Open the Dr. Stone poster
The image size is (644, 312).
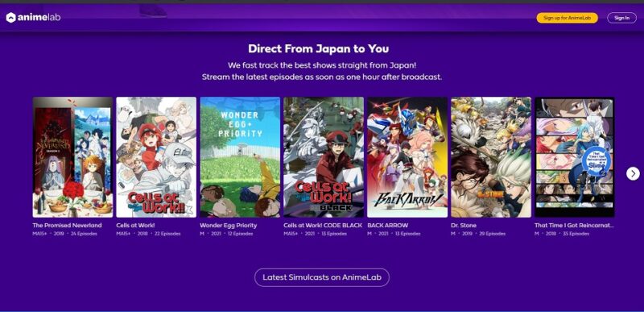491,157
